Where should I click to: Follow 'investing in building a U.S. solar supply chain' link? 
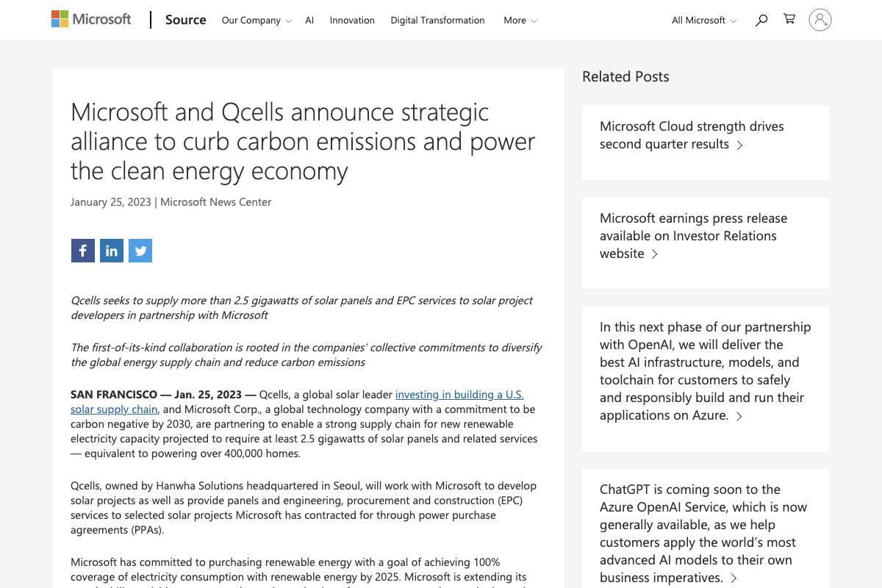point(297,401)
